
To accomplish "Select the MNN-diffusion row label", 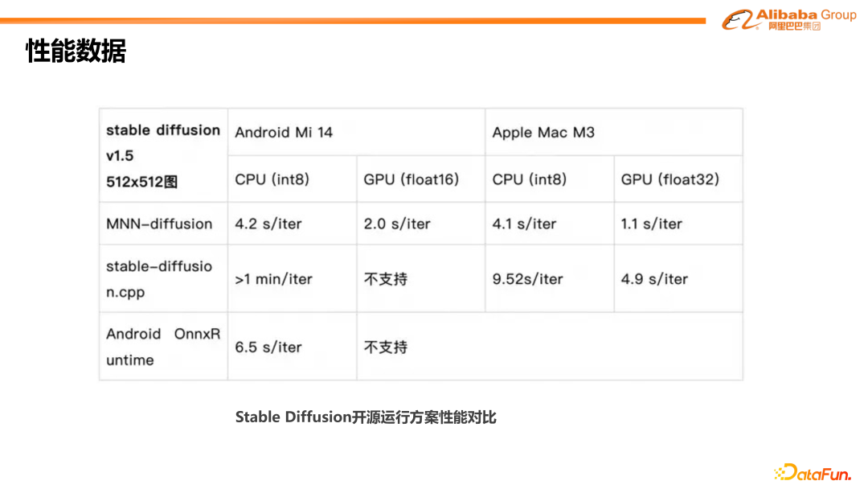I will click(159, 224).
